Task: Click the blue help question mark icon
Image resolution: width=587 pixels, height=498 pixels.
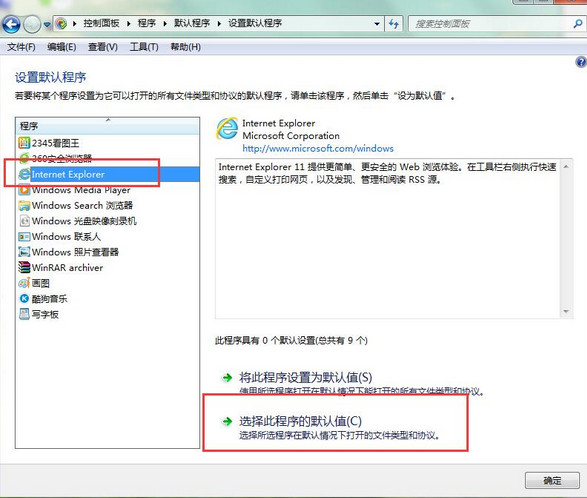Action: click(x=581, y=62)
